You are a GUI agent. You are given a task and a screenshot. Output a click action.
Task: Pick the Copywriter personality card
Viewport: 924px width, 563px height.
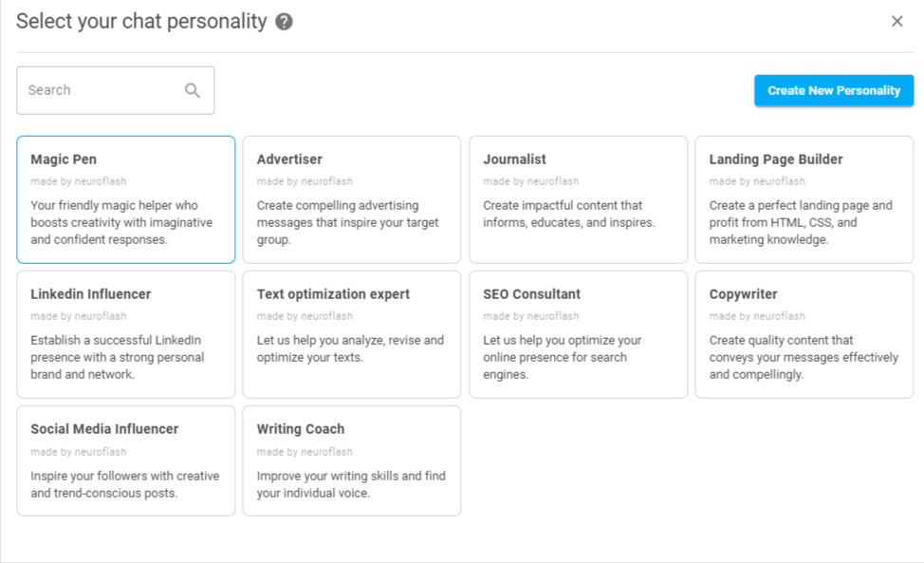tap(804, 334)
